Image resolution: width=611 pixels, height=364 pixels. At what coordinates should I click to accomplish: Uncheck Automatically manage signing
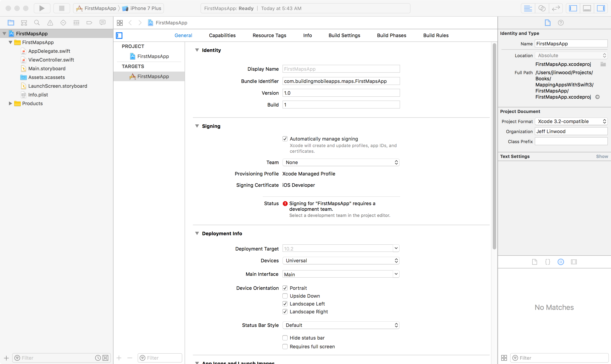(285, 139)
